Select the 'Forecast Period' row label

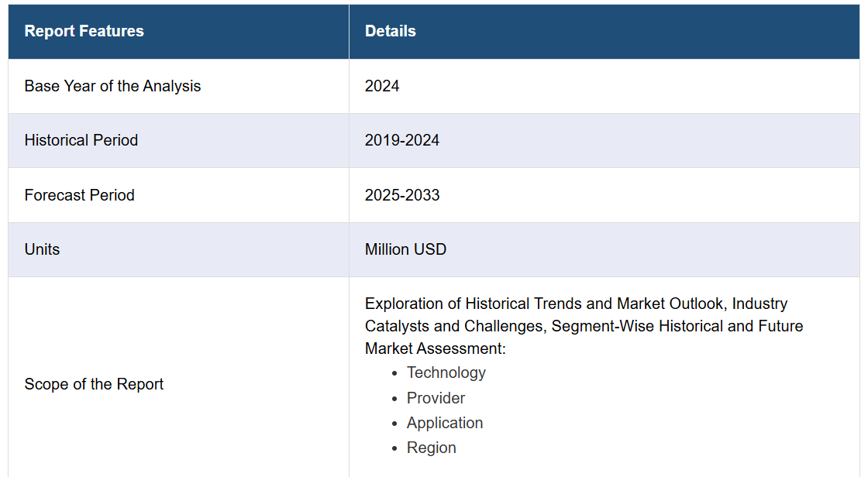click(79, 195)
